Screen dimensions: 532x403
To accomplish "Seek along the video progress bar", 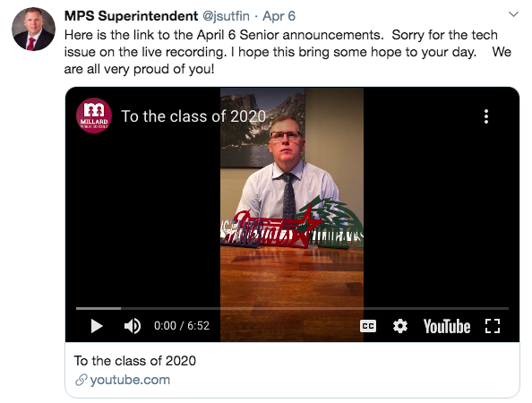I will (292, 308).
